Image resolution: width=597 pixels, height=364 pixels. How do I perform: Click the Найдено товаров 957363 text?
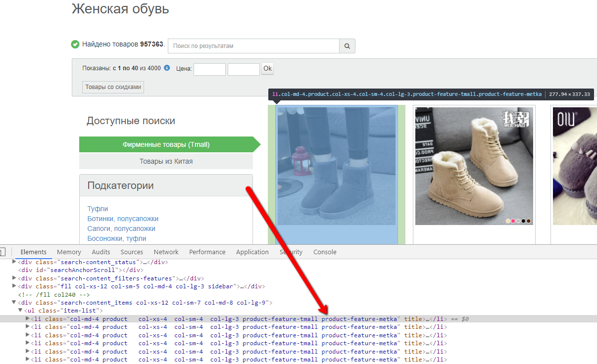pyautogui.click(x=123, y=45)
